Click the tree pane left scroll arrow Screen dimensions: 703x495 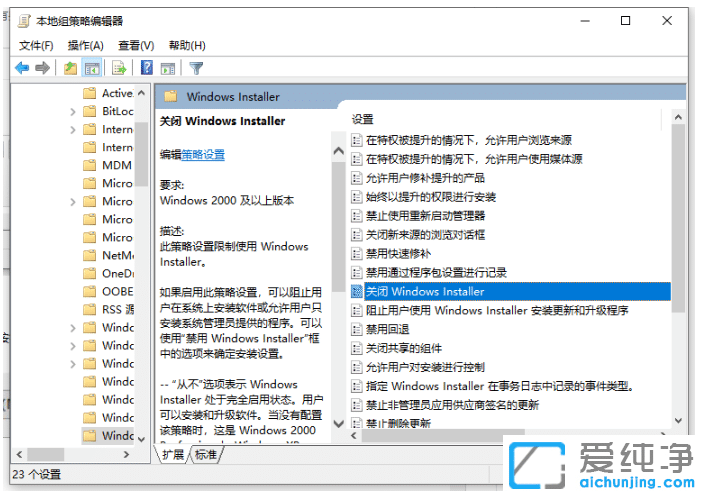19,454
